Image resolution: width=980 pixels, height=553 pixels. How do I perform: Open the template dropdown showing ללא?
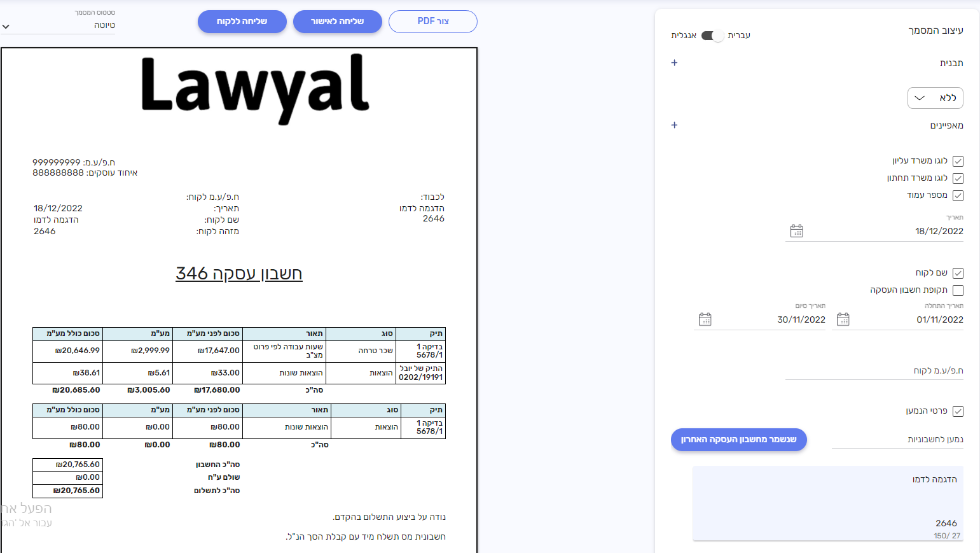[x=935, y=98]
